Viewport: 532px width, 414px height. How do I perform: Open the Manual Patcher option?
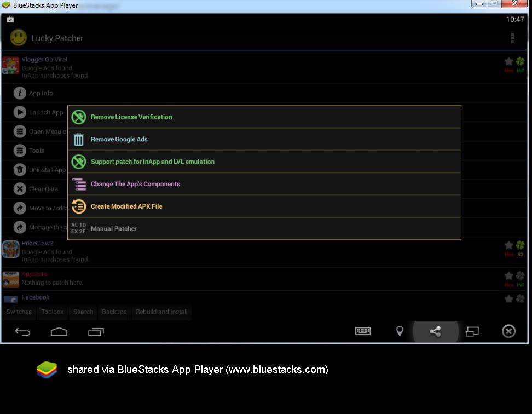click(264, 229)
